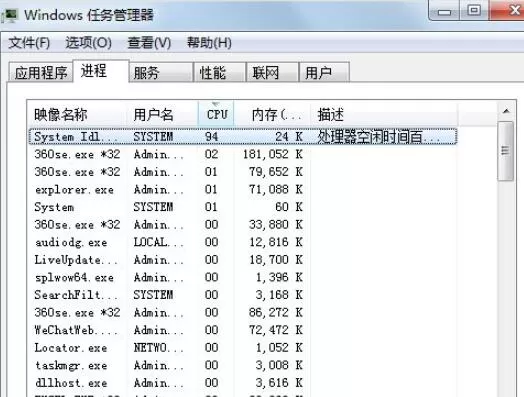Click the memory value 1,396 K
The height and width of the screenshot is (397, 524).
(279, 277)
